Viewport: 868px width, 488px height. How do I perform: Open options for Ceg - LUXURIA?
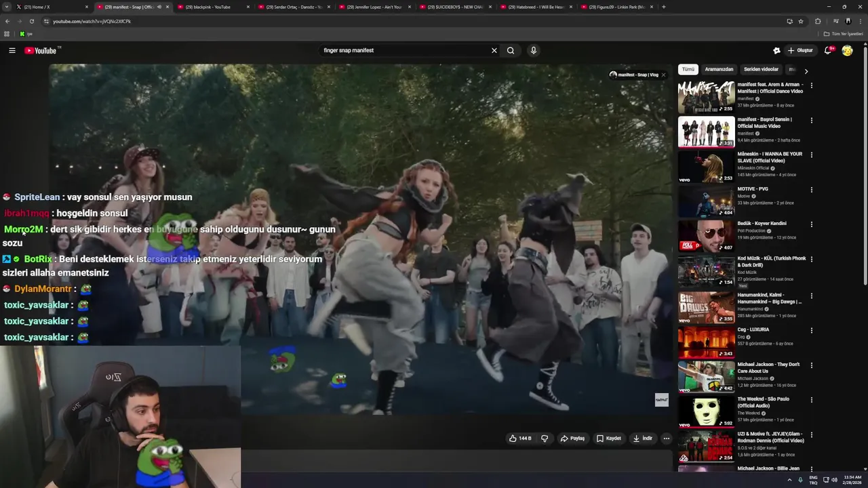pyautogui.click(x=811, y=331)
